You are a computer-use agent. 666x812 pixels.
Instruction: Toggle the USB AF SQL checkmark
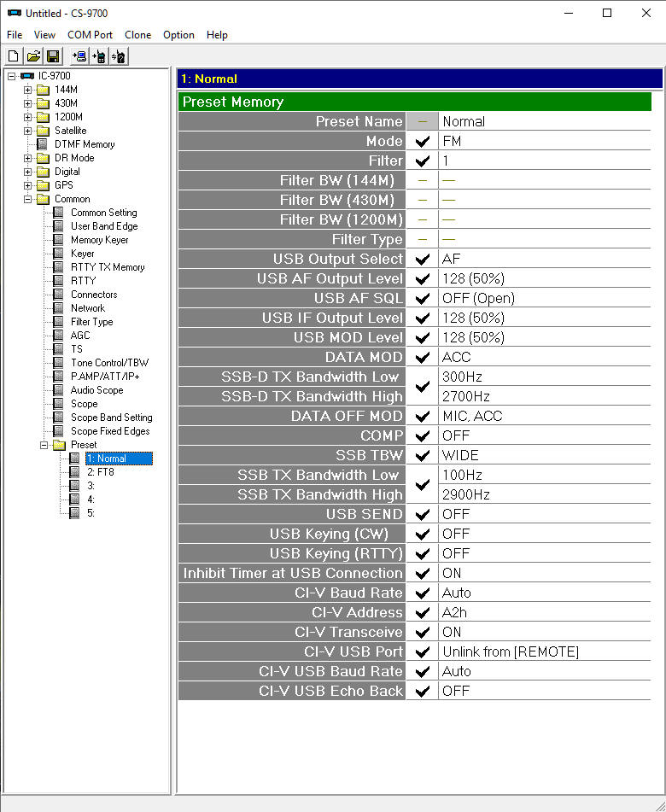pos(422,298)
